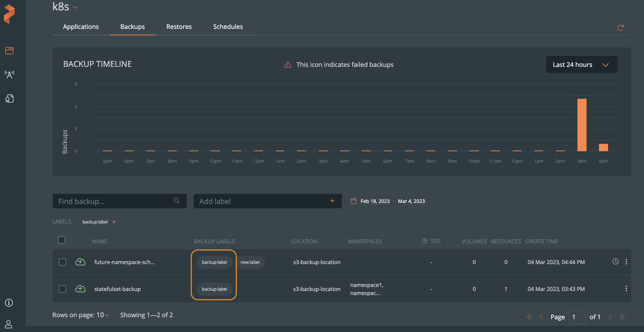Screen dimensions: 644x332
Task: Check the statefulset-backup row checkbox
Action: tap(63, 289)
